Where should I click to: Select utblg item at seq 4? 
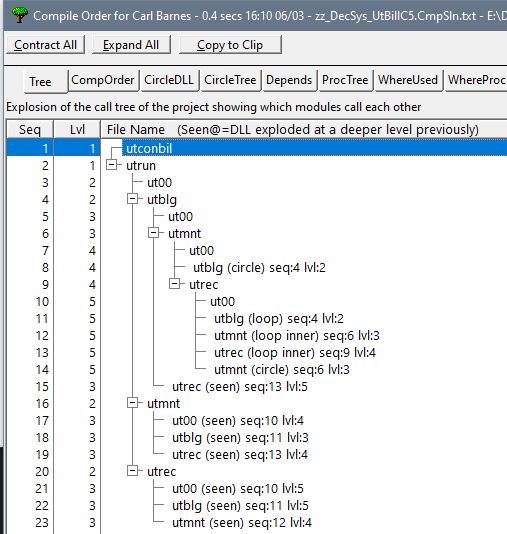pyautogui.click(x=162, y=200)
